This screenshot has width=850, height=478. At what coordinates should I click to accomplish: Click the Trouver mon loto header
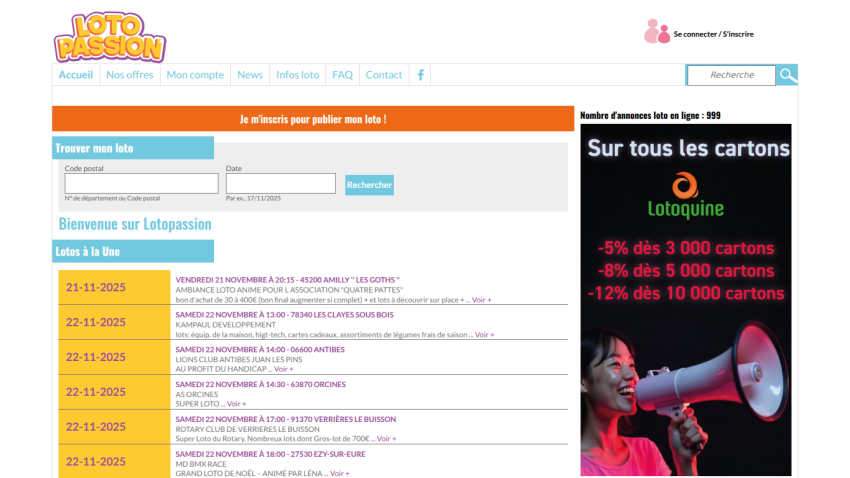click(x=133, y=148)
